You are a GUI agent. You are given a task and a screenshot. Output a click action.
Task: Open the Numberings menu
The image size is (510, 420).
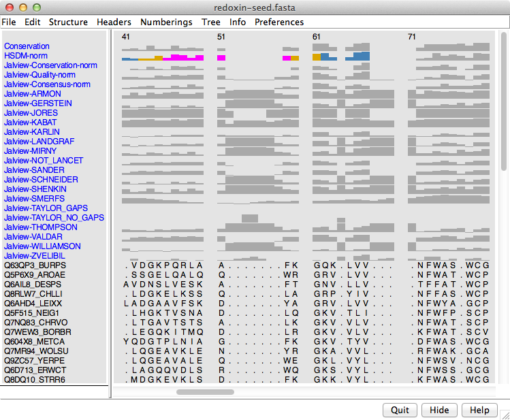166,22
